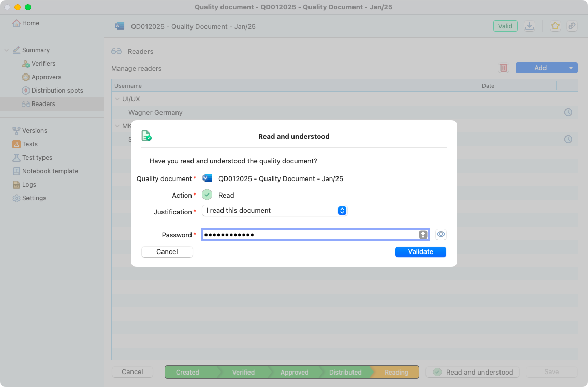Toggle password visibility eye icon
This screenshot has width=588, height=387.
point(440,235)
